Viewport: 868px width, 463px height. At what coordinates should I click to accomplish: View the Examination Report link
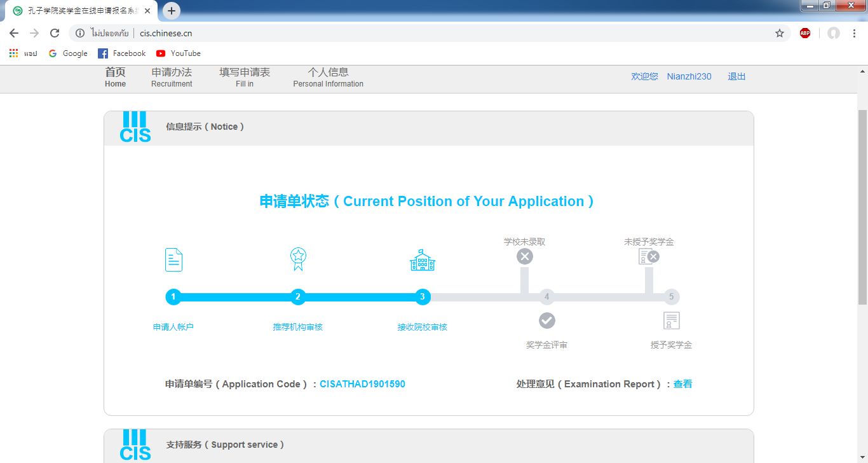click(682, 384)
